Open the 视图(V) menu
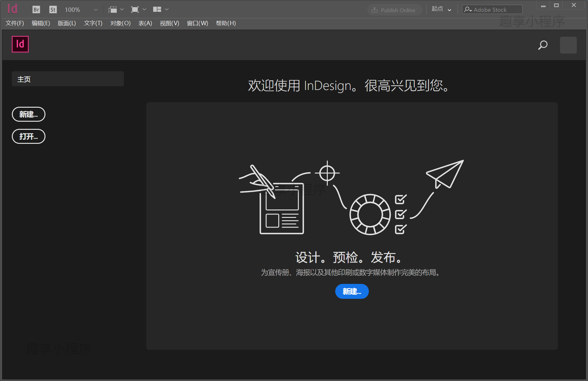588x381 pixels. click(x=170, y=23)
